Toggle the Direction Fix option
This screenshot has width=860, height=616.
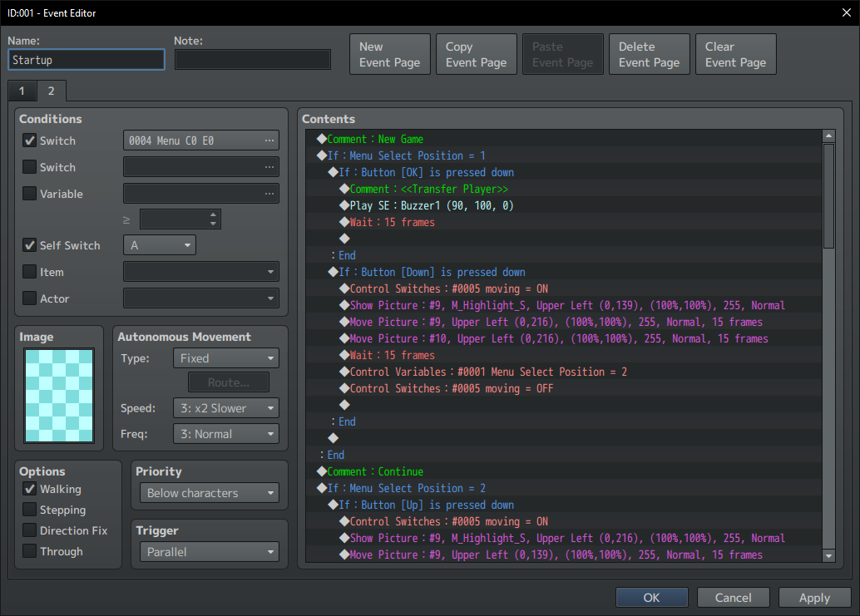pyautogui.click(x=30, y=530)
